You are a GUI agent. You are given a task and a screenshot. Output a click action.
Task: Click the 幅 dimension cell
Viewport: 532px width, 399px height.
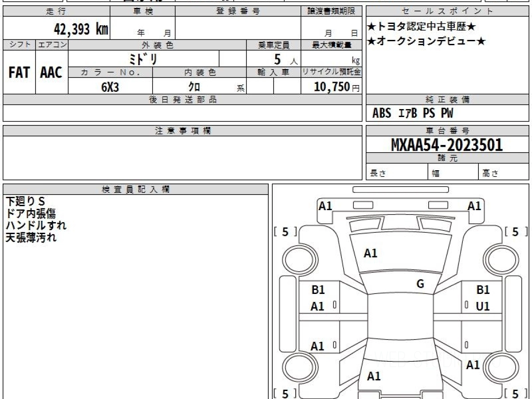(453, 172)
